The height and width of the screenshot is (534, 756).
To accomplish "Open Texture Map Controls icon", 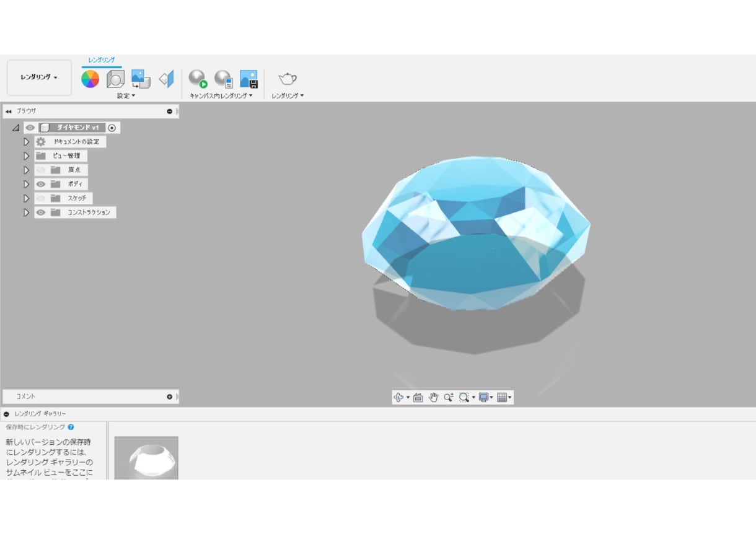I will click(166, 79).
